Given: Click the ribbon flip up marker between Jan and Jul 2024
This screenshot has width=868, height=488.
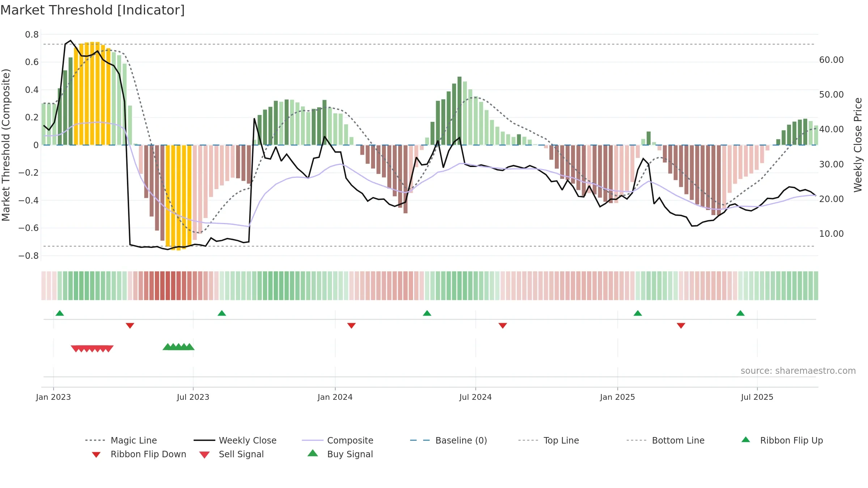Looking at the screenshot, I should click(427, 313).
